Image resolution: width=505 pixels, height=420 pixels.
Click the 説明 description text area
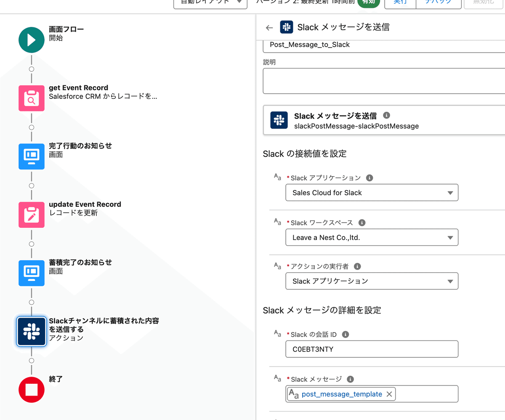click(x=384, y=81)
